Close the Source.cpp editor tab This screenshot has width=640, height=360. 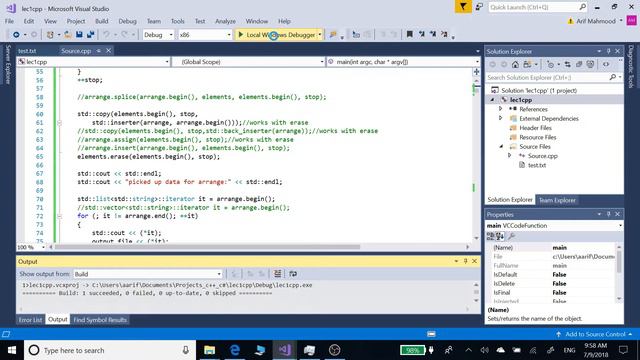point(109,51)
